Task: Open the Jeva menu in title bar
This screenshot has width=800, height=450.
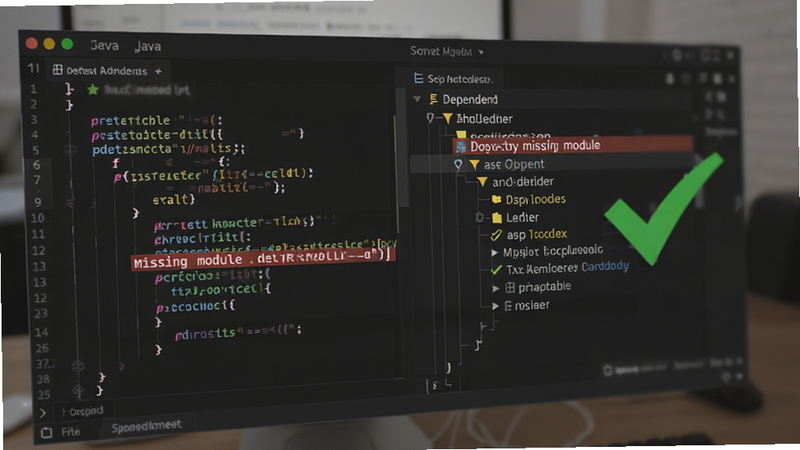Action: pos(104,45)
